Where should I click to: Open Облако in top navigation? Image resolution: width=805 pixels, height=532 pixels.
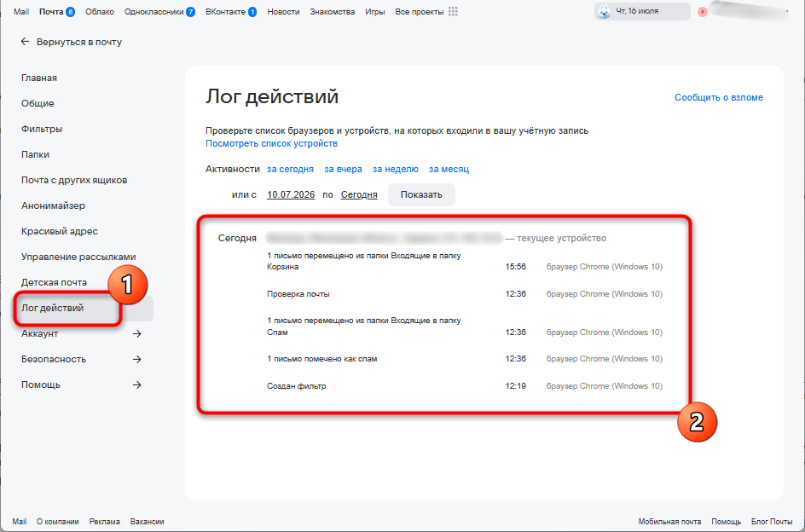(100, 11)
